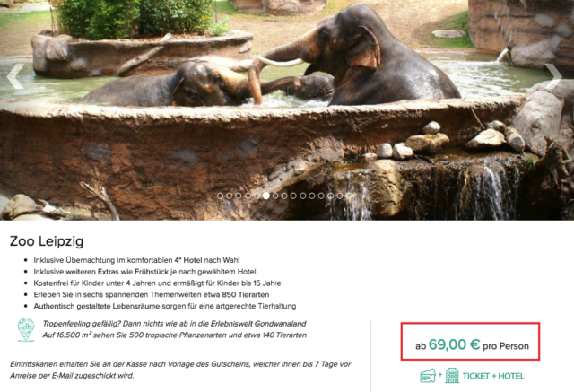Select the tenth carousel dot indicator
The image size is (574, 392).
click(x=303, y=196)
